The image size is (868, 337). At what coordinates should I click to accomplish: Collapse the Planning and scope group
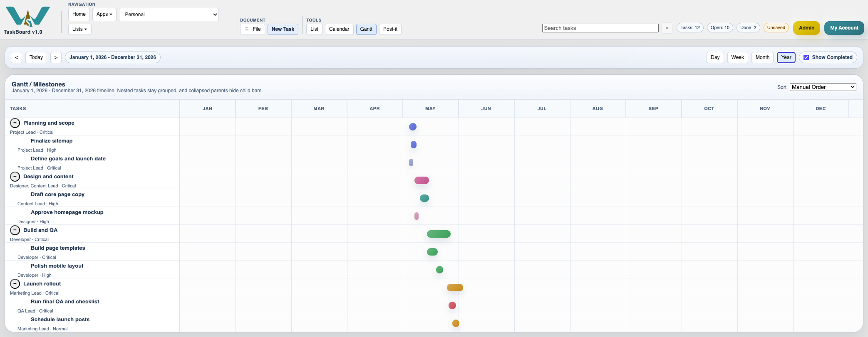[x=15, y=123]
